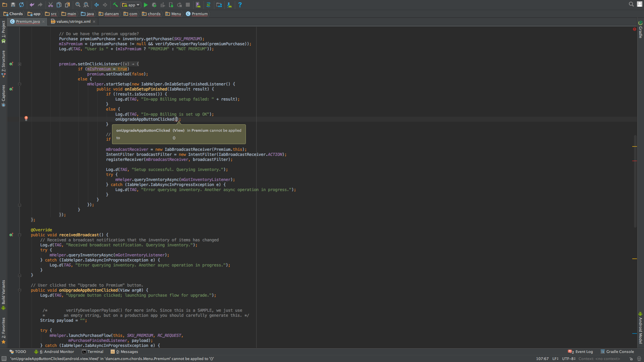Click the 107:67 cursor position indicator
The width and height of the screenshot is (644, 362).
(542, 359)
